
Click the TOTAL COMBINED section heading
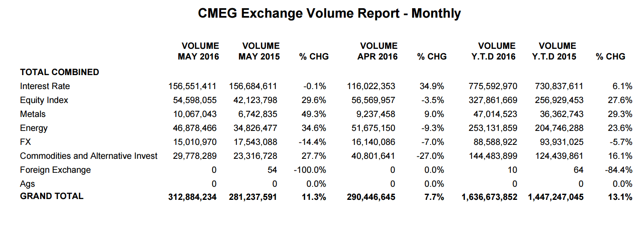coord(59,72)
